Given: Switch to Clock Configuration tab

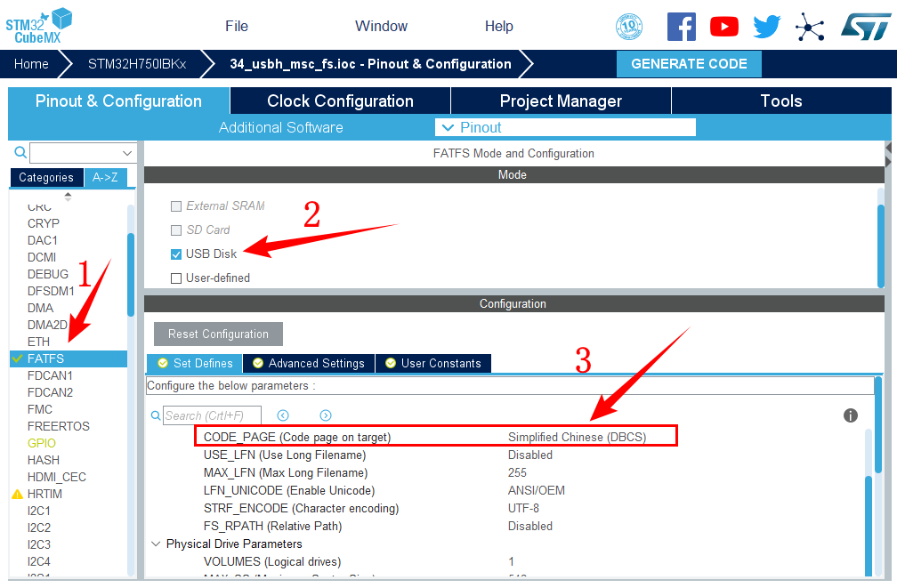Looking at the screenshot, I should coord(340,101).
